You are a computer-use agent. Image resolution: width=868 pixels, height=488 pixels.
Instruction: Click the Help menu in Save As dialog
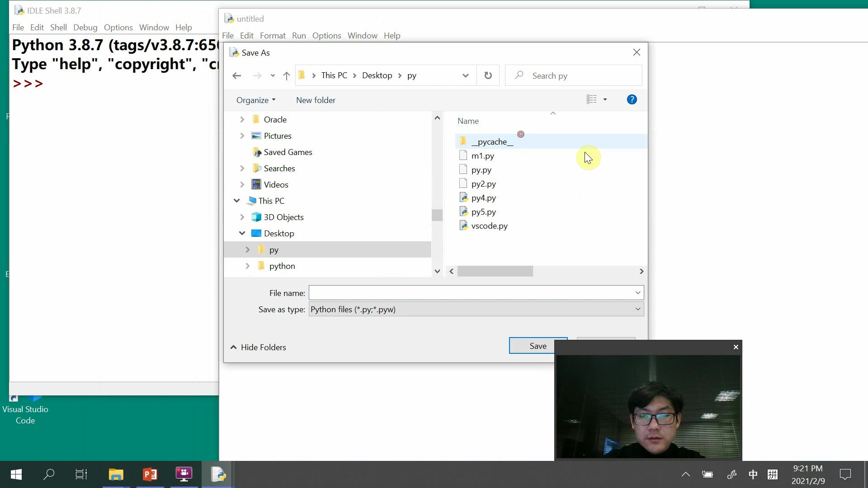(x=631, y=99)
